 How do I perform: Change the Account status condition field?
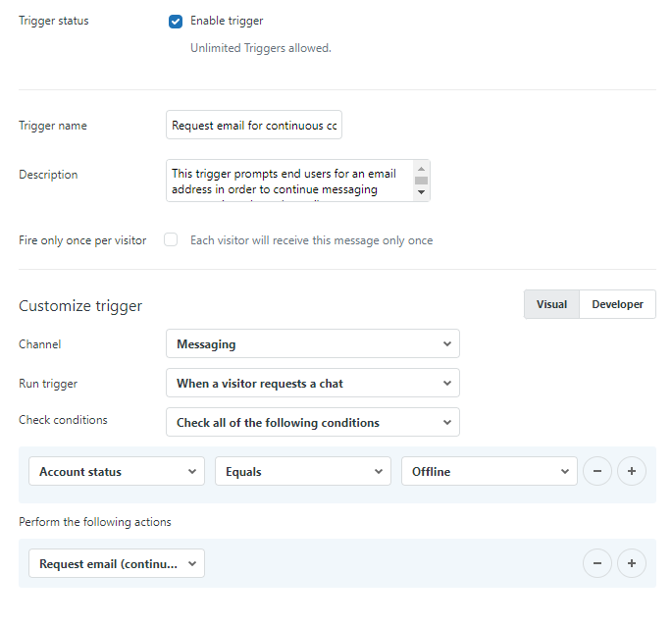point(117,472)
